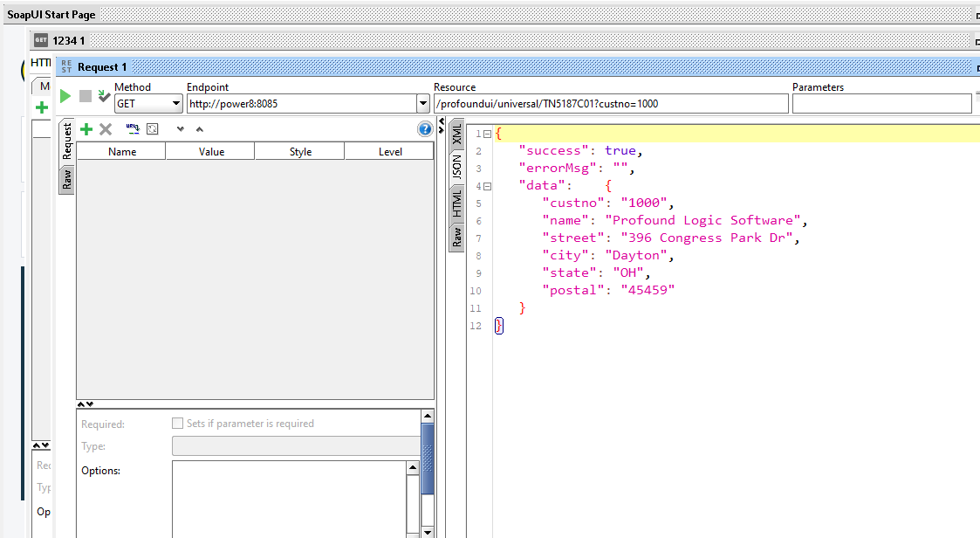Click the "errorMsg" line in the response
This screenshot has width=980, height=538.
[x=577, y=169]
